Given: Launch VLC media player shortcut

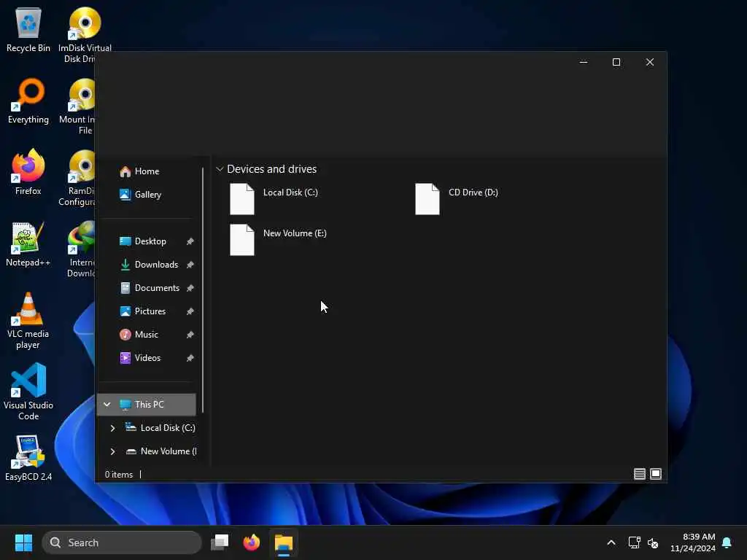Looking at the screenshot, I should (28, 321).
